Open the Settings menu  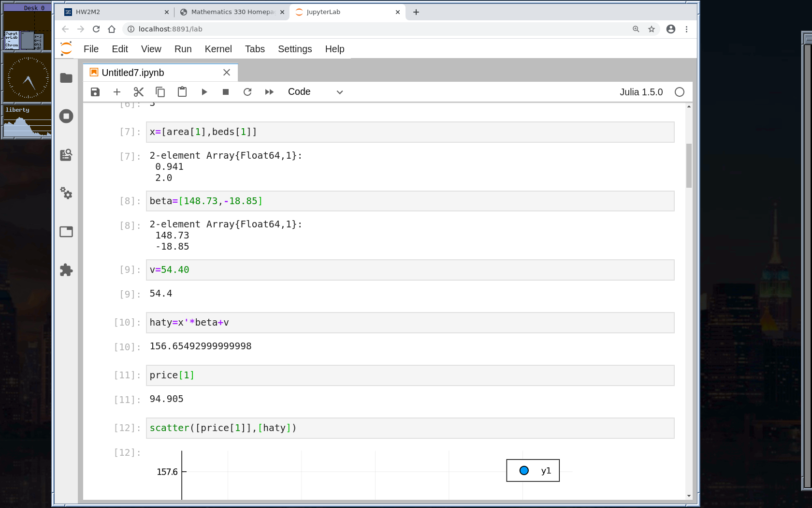(x=294, y=49)
